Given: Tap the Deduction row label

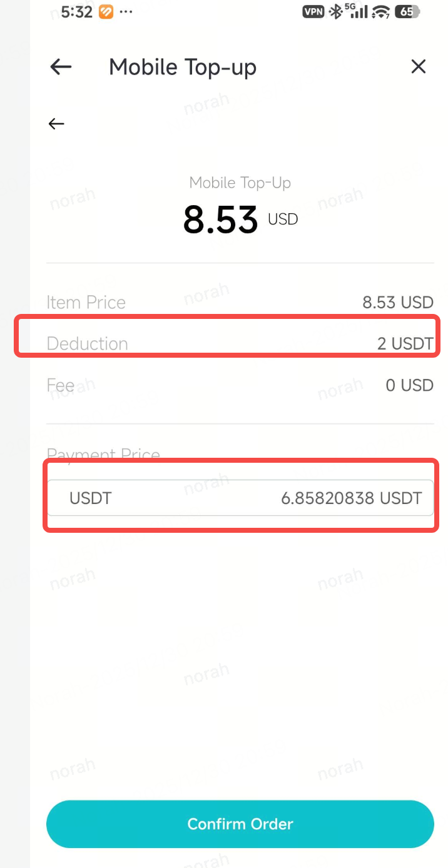Looking at the screenshot, I should click(x=87, y=343).
